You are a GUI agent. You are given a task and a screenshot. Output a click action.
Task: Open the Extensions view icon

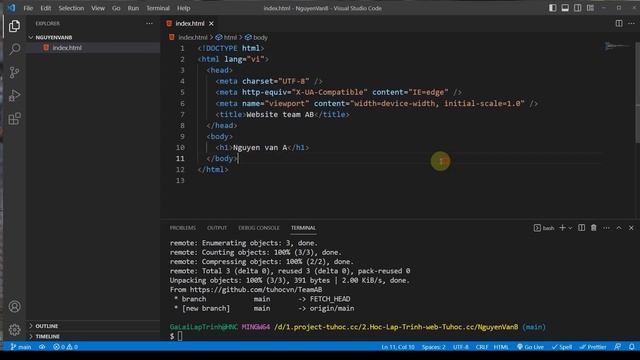pyautogui.click(x=14, y=119)
